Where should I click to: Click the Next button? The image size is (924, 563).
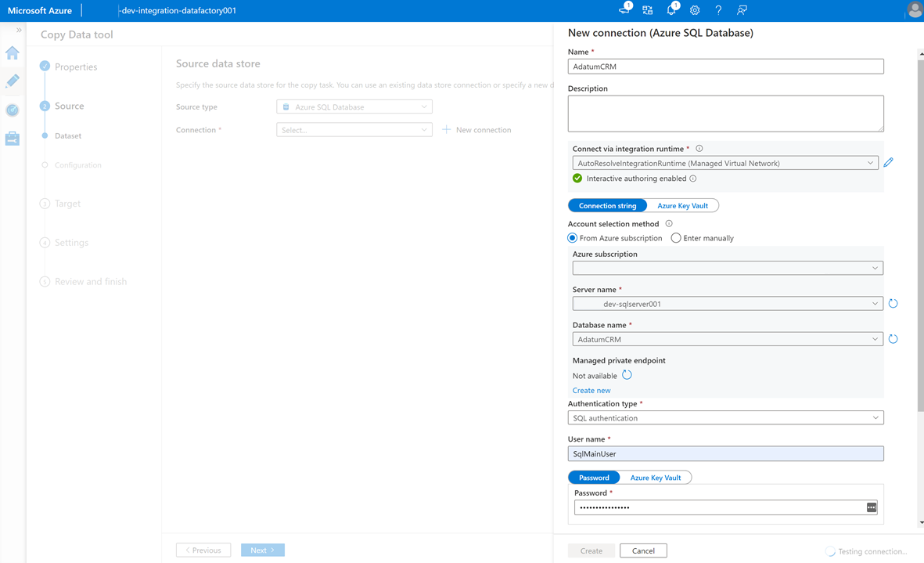263,550
